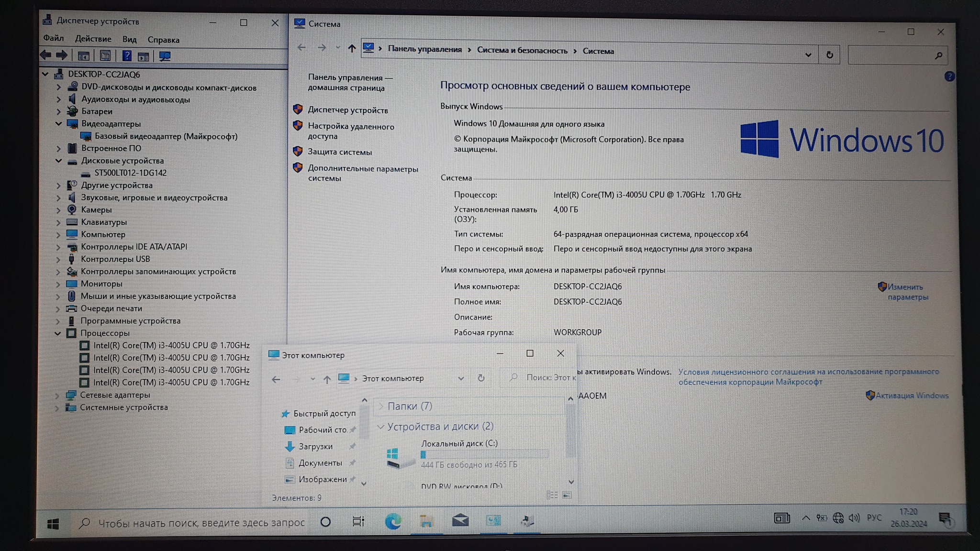
Task: Click the Local Disk C usage bar
Action: (484, 454)
